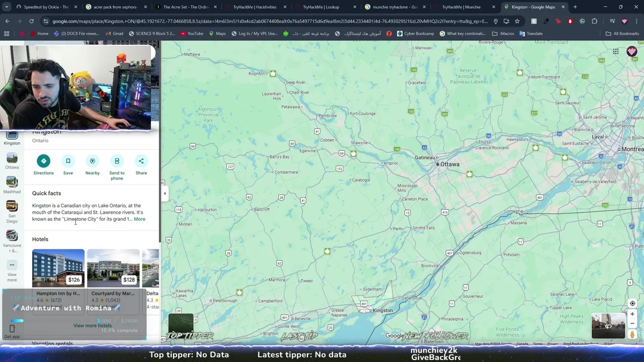Zoom out on the map
The height and width of the screenshot is (362, 644).
pyautogui.click(x=632, y=324)
